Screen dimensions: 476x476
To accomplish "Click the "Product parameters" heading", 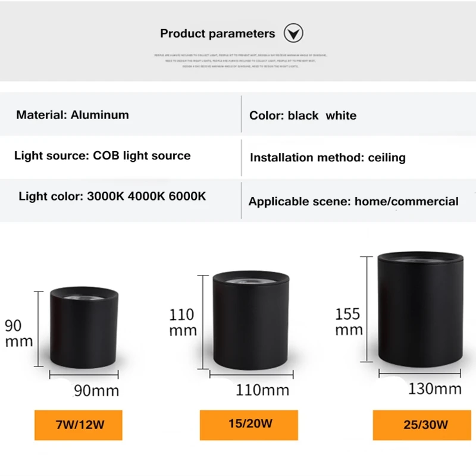I will 217,34.
